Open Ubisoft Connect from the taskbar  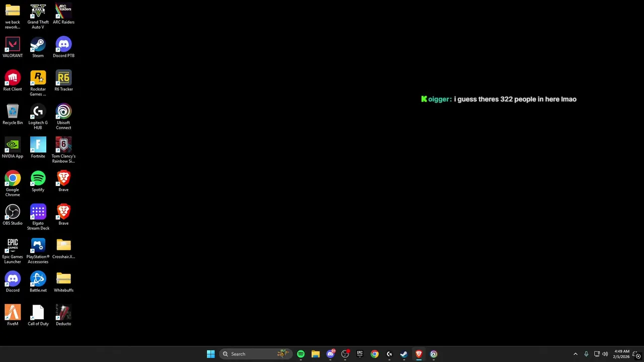pos(434,354)
